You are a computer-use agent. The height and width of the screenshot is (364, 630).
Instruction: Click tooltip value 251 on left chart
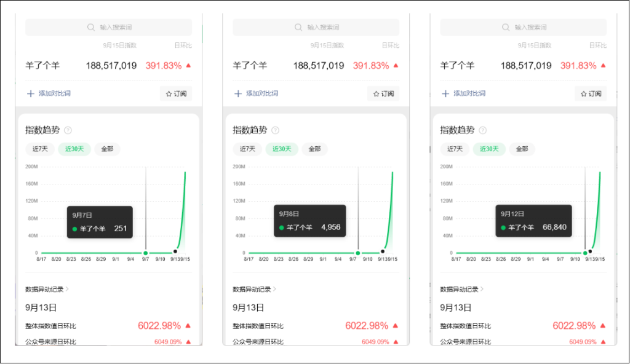point(121,229)
